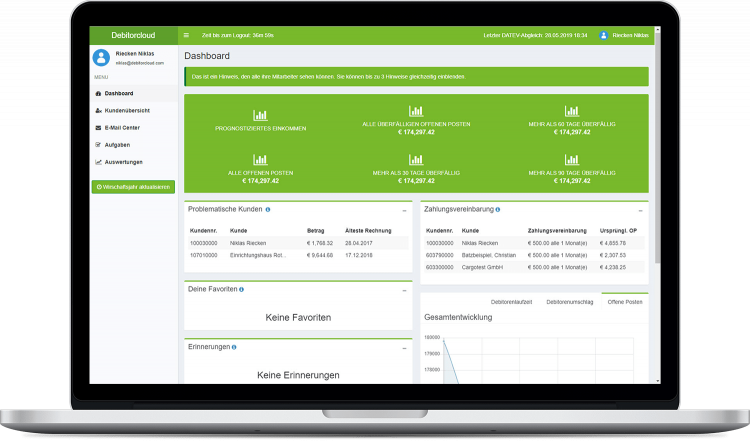This screenshot has height=441, width=750.
Task: Click the Alle offenen Posten chart icon
Action: tap(260, 159)
